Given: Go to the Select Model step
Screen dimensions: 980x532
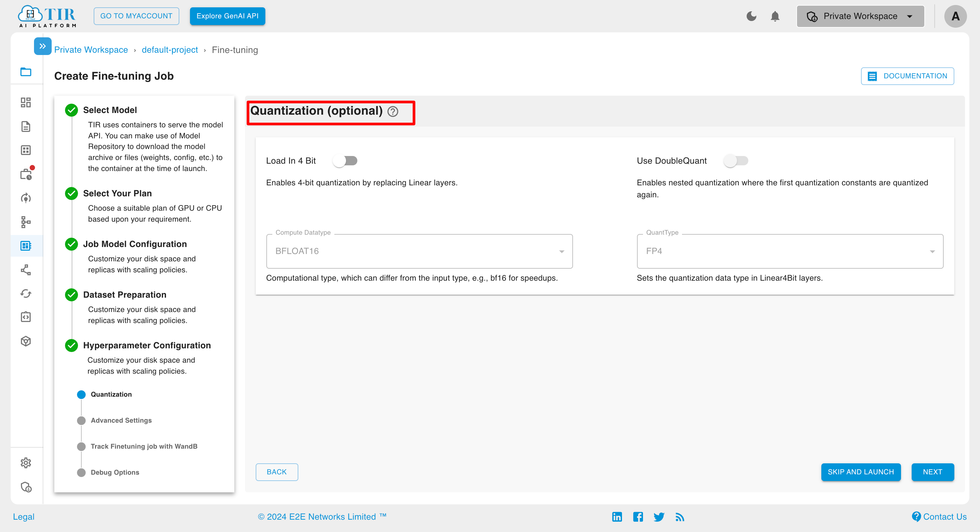Looking at the screenshot, I should tap(110, 110).
